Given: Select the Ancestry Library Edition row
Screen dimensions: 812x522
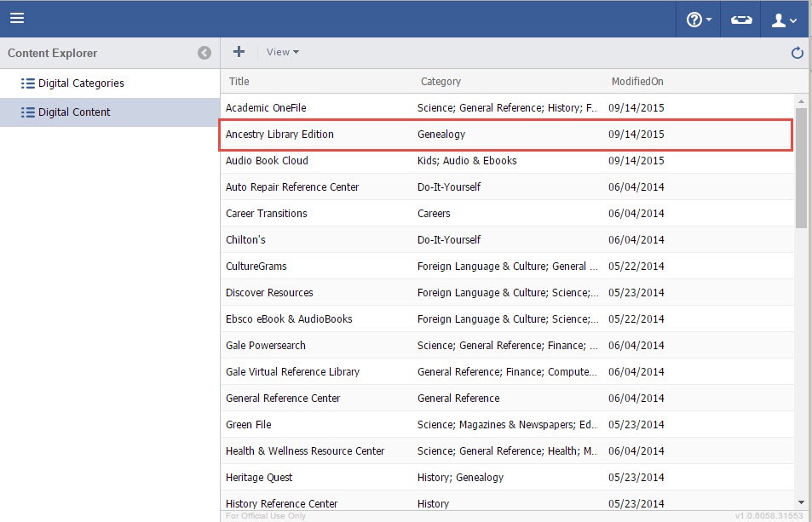Looking at the screenshot, I should pyautogui.click(x=279, y=135).
